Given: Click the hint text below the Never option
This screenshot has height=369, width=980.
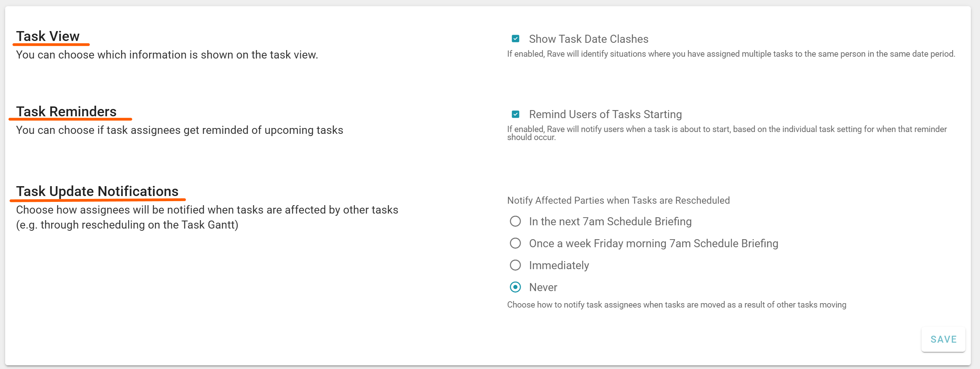Looking at the screenshot, I should tap(676, 305).
